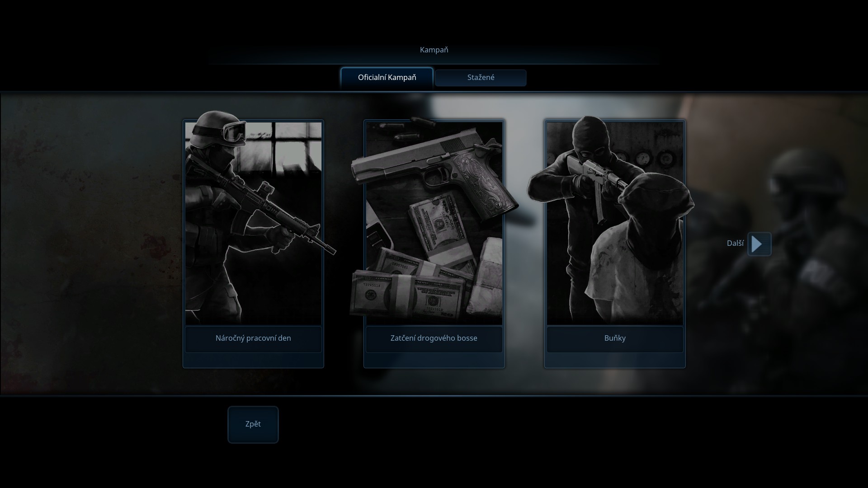Click the progress strip under Buňky

615,360
